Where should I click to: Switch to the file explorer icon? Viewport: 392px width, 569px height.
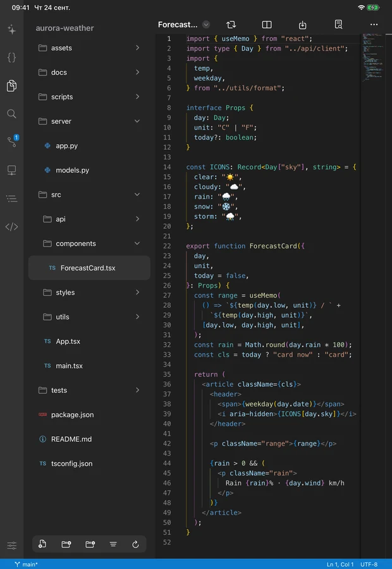click(11, 85)
